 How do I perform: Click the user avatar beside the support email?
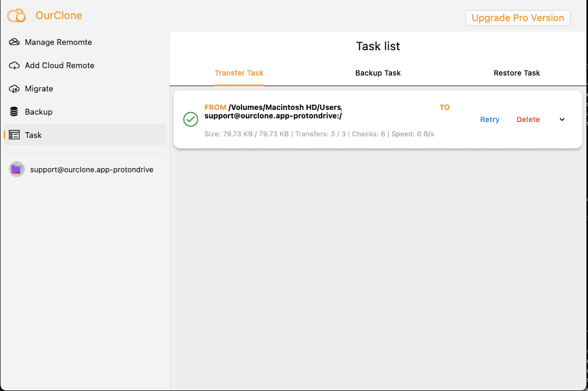(x=16, y=169)
